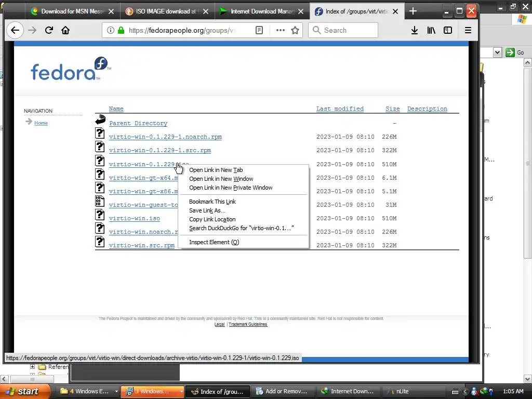Open the downloads panel arrow
The height and width of the screenshot is (399, 532).
coord(414,30)
